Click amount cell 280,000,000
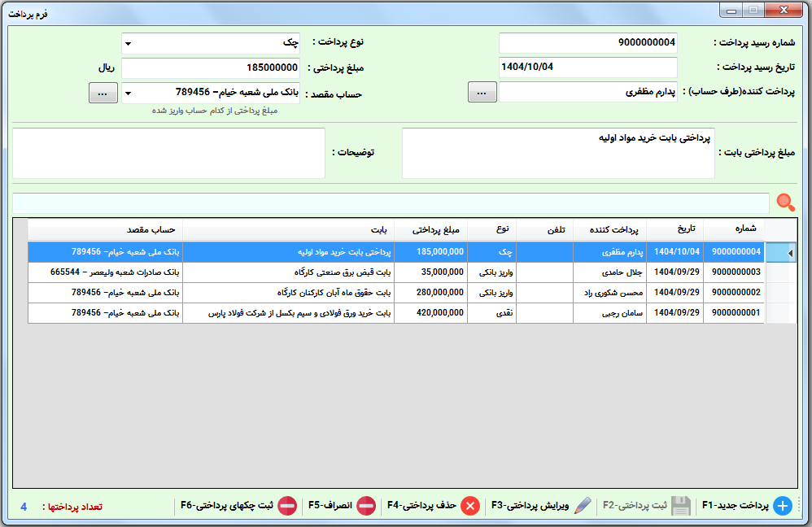The width and height of the screenshot is (812, 527). tap(431, 293)
